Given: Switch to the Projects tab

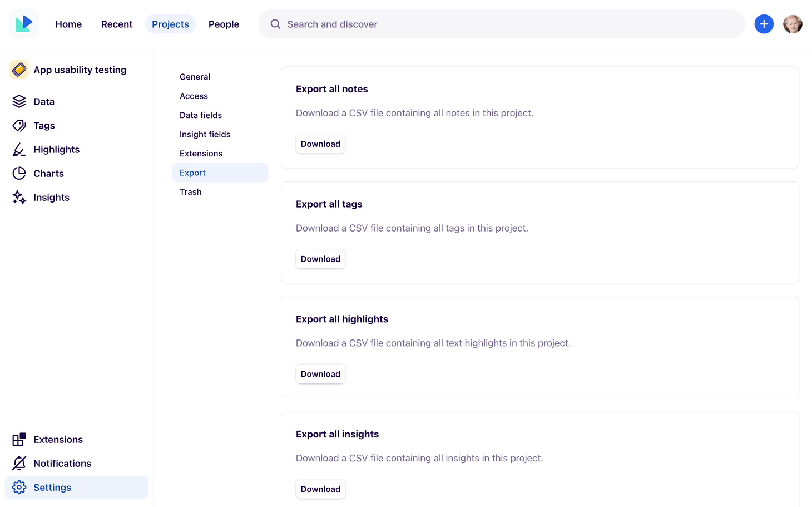Looking at the screenshot, I should (170, 24).
